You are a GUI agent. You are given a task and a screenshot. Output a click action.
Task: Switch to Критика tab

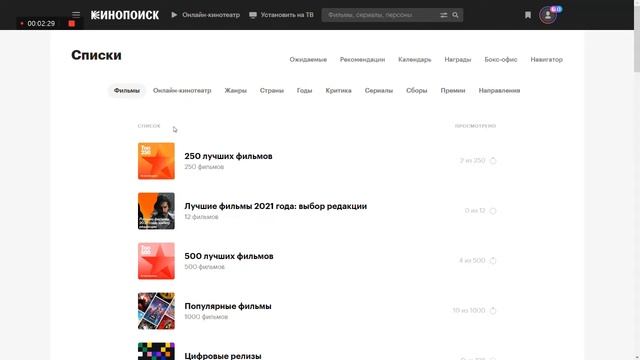tap(338, 91)
